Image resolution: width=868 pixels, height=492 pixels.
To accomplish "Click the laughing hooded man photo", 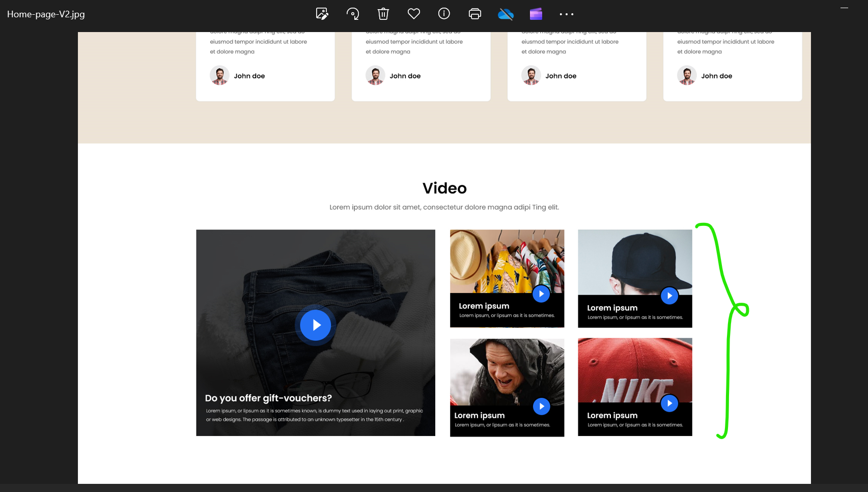I will coord(507,371).
